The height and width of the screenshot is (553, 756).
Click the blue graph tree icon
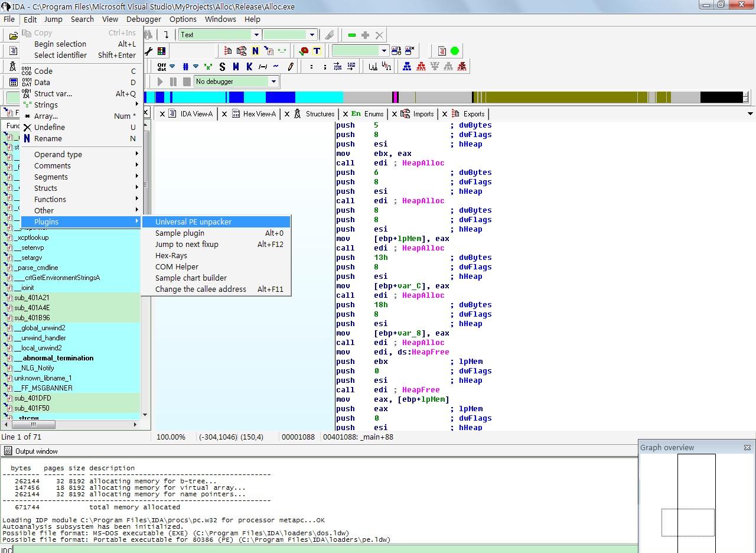point(407,67)
